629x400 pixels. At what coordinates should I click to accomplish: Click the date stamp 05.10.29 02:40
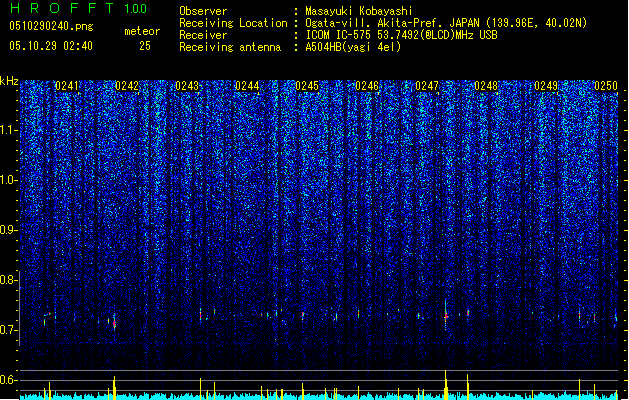click(x=51, y=46)
